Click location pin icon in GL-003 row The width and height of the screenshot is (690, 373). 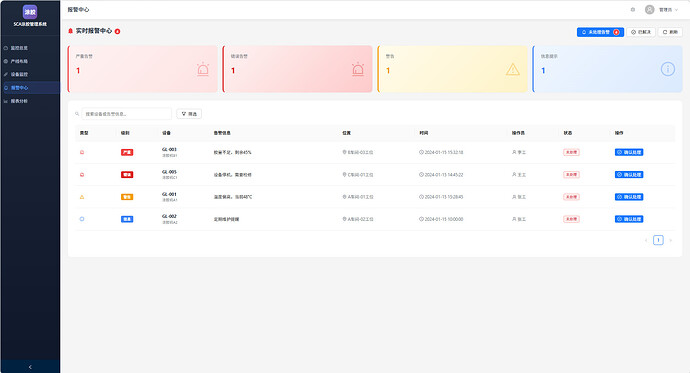point(345,152)
